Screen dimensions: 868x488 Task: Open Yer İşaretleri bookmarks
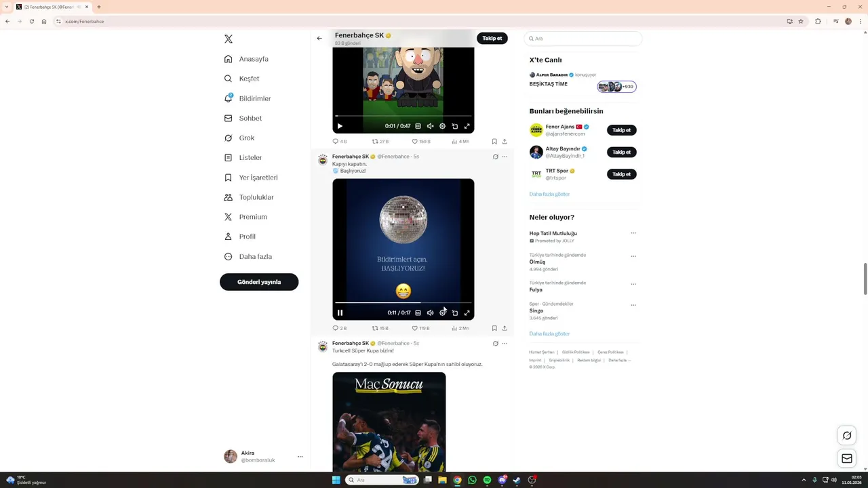point(251,178)
